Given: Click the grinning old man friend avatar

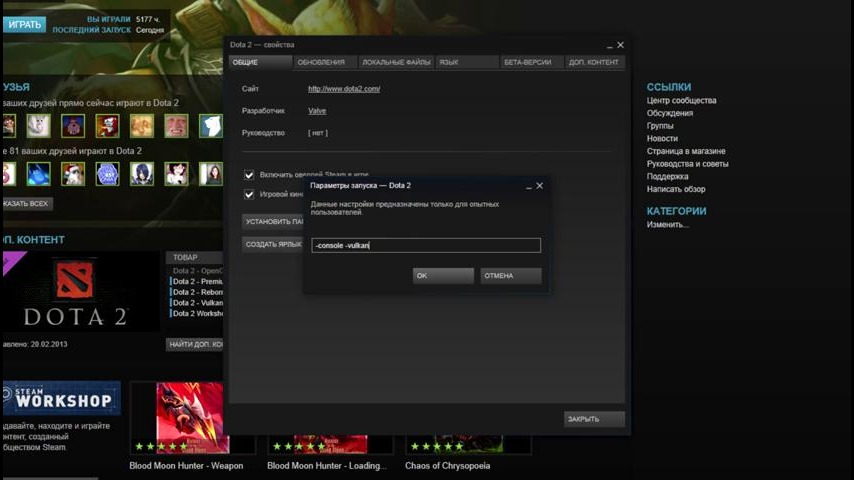Looking at the screenshot, I should pos(176,125).
